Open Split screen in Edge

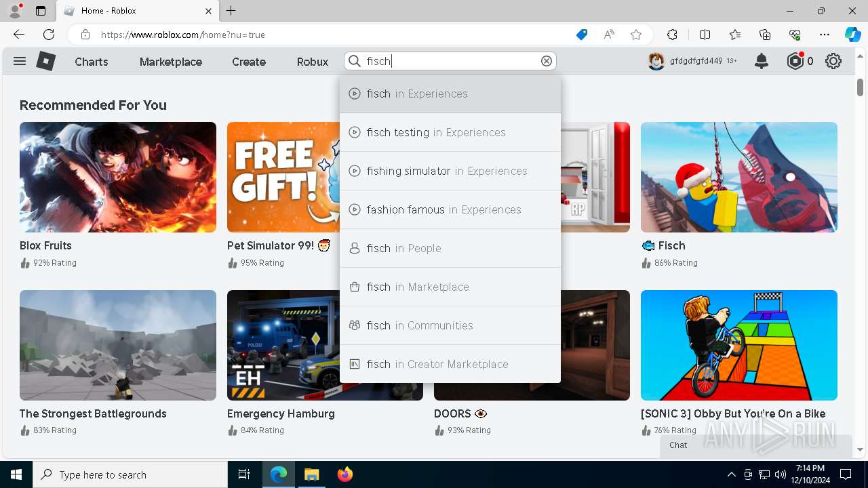pos(705,35)
